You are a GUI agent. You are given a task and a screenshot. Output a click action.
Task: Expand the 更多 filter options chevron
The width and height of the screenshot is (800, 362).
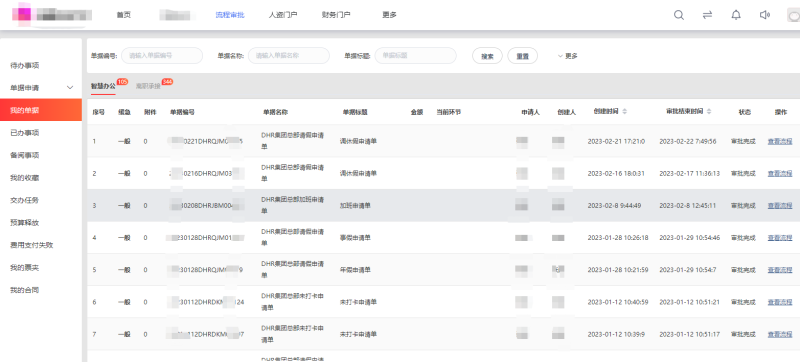click(560, 56)
